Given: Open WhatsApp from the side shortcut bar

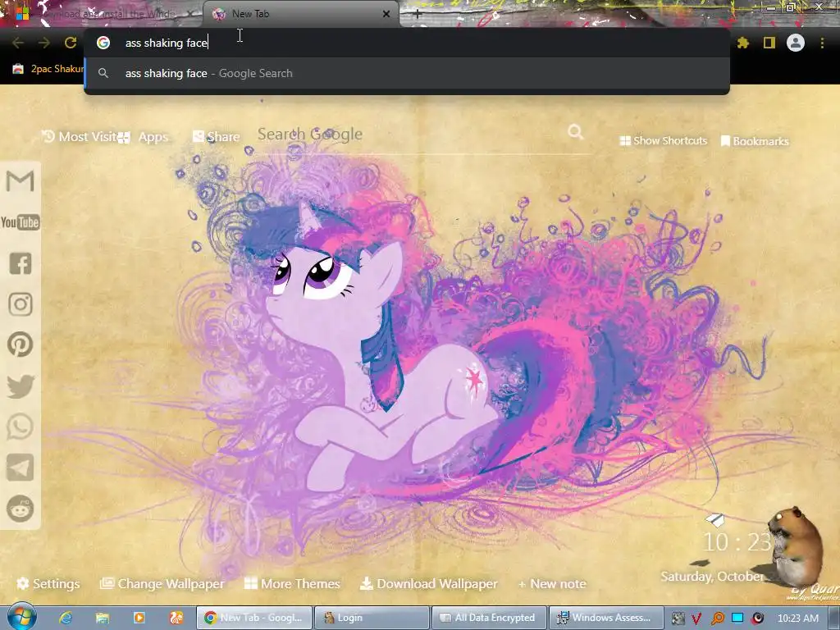Looking at the screenshot, I should coord(21,427).
